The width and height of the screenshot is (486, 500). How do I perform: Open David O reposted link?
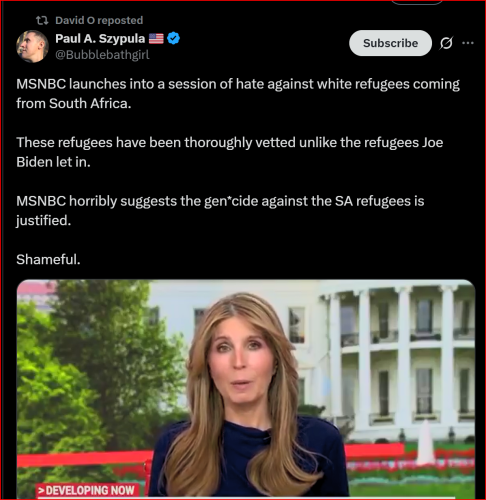click(99, 20)
